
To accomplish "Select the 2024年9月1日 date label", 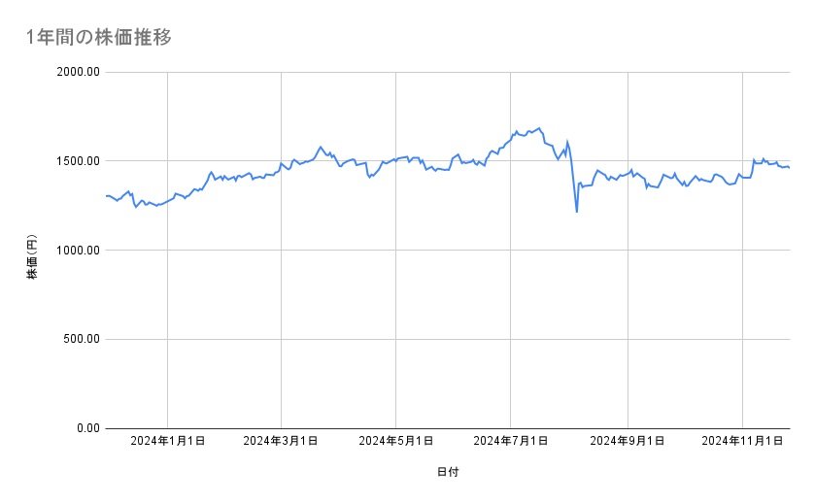I will click(628, 441).
